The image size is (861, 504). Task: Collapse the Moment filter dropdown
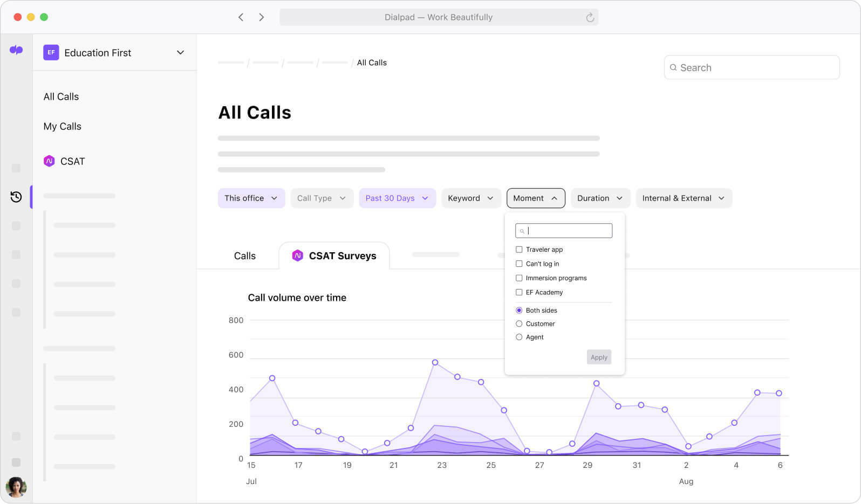tap(536, 198)
